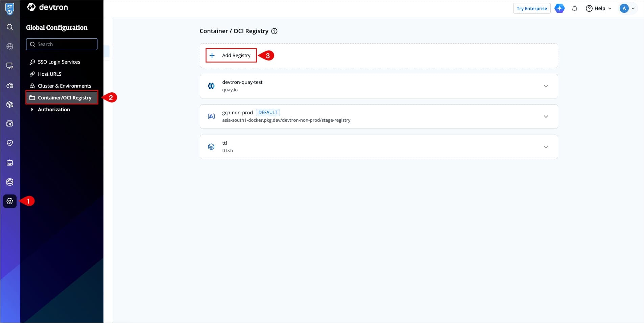This screenshot has width=644, height=323.
Task: Open the notifications bell icon
Action: pos(574,8)
